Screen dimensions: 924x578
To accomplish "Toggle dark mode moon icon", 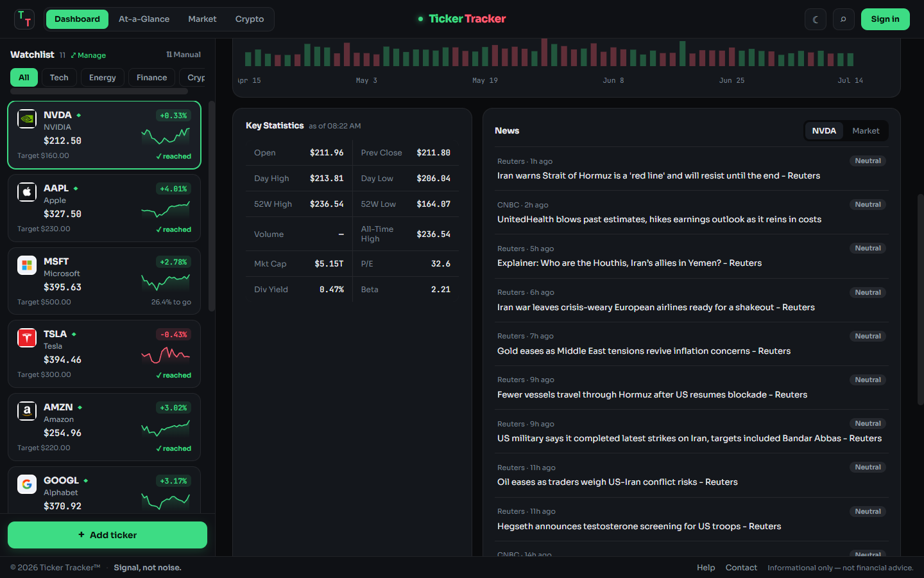I will (x=816, y=19).
